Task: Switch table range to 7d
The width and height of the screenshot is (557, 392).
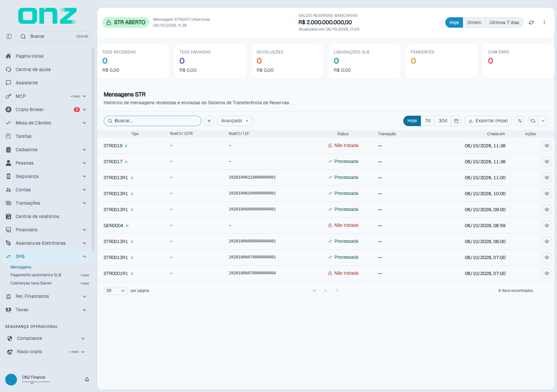Action: click(428, 121)
